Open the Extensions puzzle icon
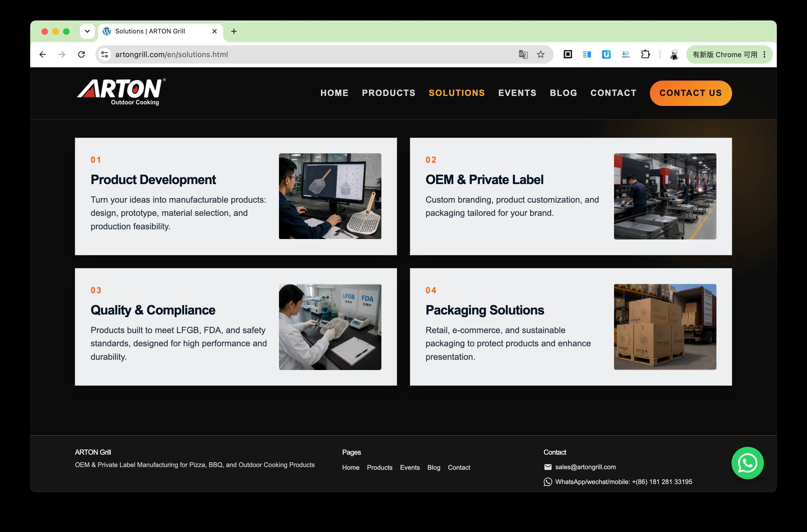 646,54
